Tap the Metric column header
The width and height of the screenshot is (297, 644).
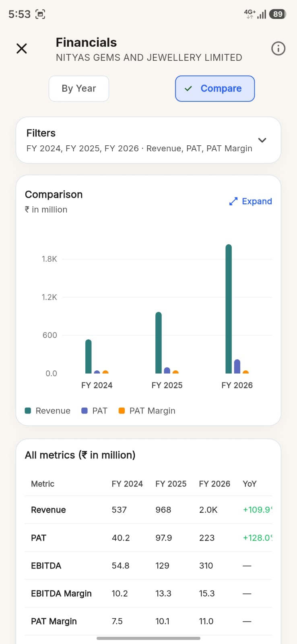point(43,484)
